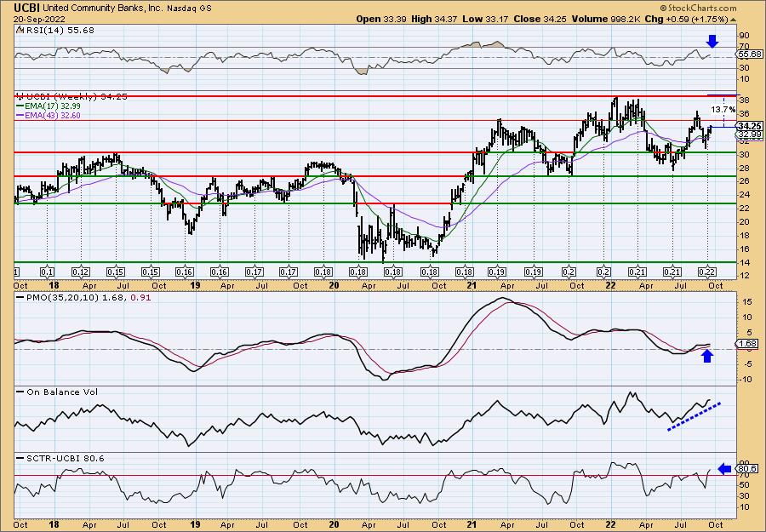Click the 90 level on the RSI axis
Screen dimensions: 766x532
pos(744,36)
